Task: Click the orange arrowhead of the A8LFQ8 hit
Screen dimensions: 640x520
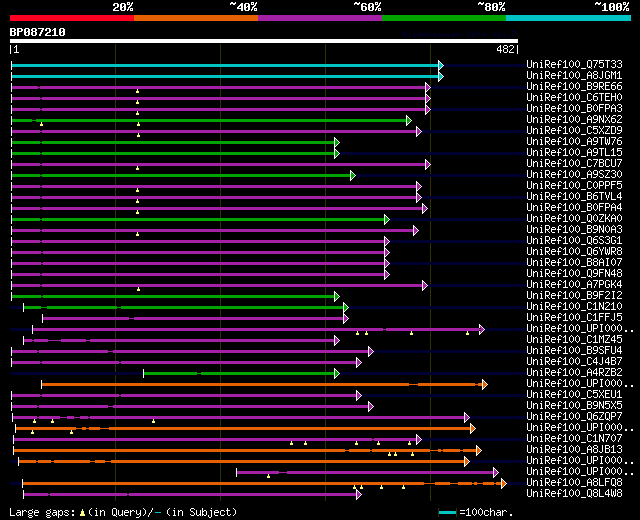Action: (504, 484)
